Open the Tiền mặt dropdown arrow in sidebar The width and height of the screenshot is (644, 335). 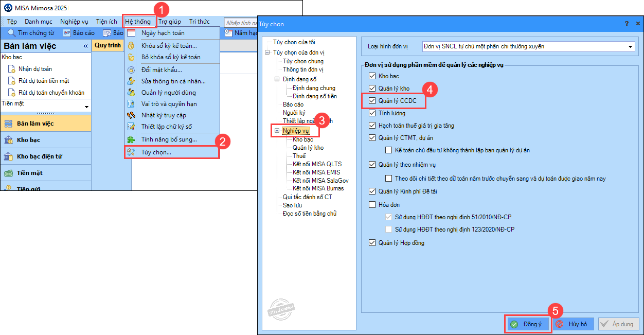(x=86, y=107)
